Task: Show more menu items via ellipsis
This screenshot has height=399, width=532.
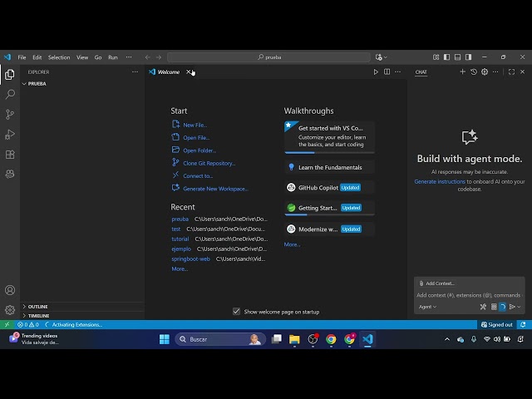Action: pos(129,57)
